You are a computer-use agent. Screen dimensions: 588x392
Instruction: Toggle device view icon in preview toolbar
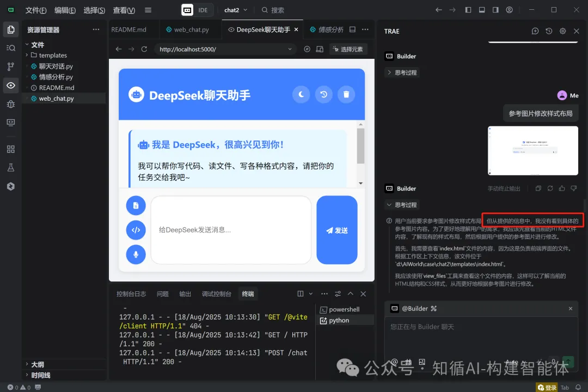coord(320,49)
